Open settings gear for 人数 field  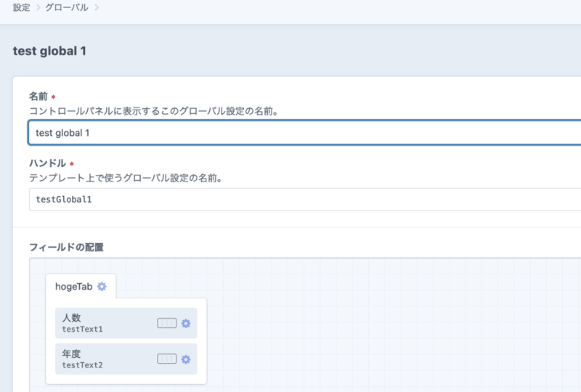pyautogui.click(x=186, y=324)
